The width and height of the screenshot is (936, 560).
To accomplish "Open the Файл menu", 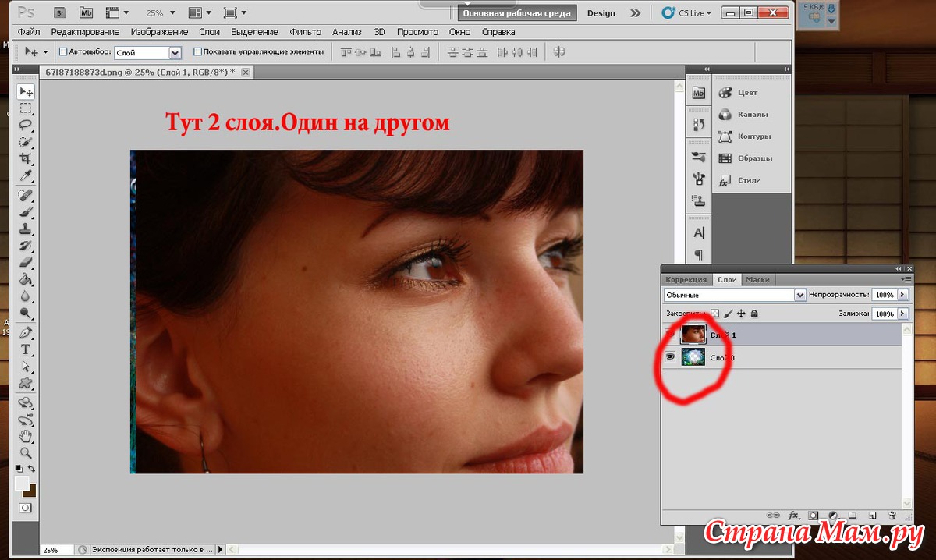I will pyautogui.click(x=29, y=32).
